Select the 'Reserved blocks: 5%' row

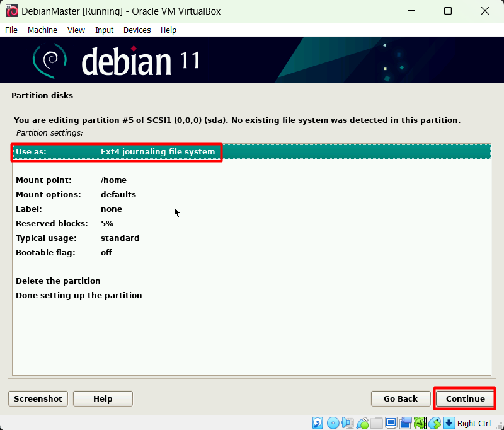point(251,223)
